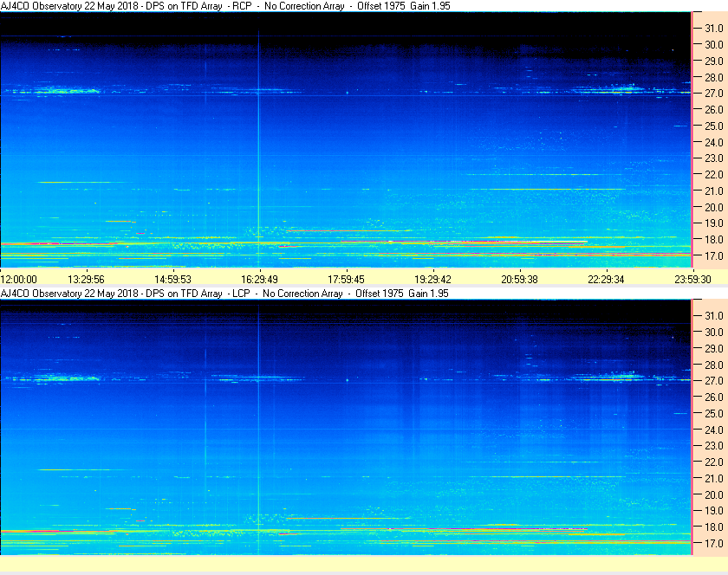Select the 12:00:00 time axis label

pos(18,280)
